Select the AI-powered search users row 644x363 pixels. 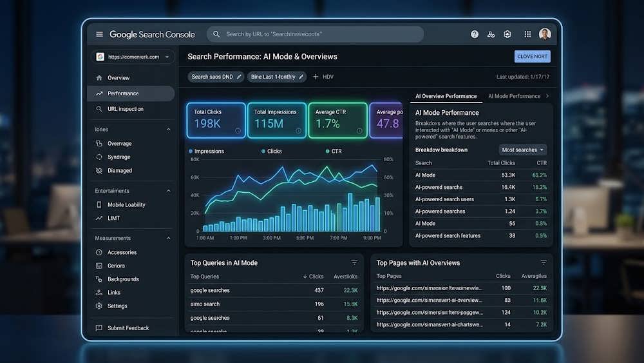point(481,199)
